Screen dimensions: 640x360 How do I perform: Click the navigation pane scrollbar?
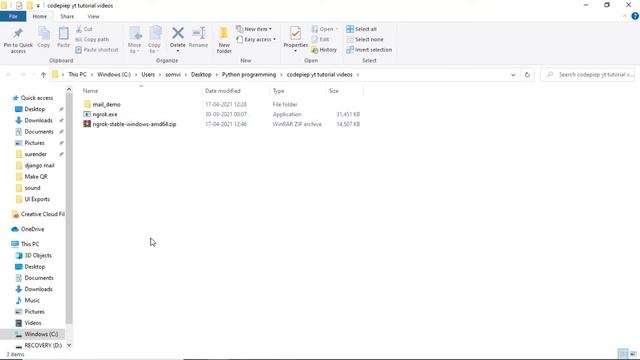(69, 208)
